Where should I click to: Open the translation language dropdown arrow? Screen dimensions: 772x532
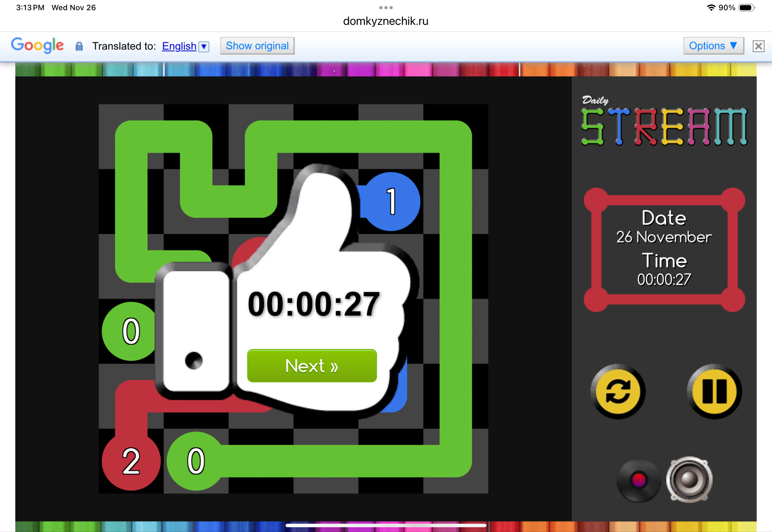coord(204,46)
